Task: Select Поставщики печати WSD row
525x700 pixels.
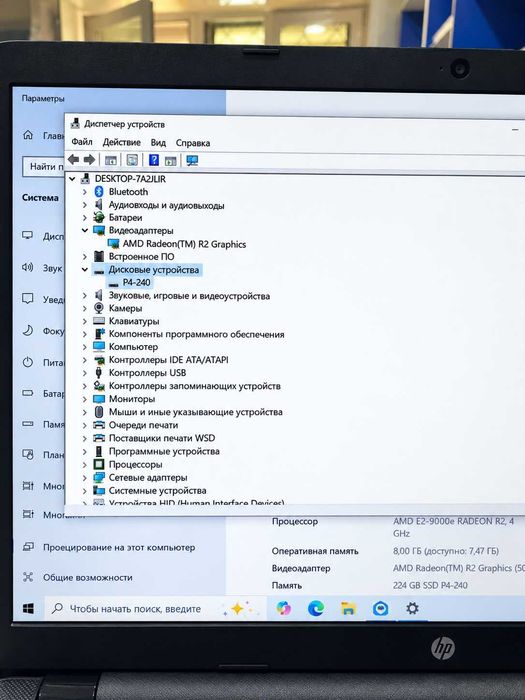Action: (162, 438)
